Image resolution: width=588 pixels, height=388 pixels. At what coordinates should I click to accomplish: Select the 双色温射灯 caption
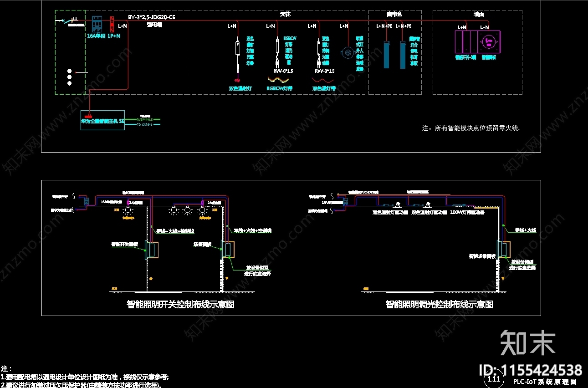click(240, 88)
